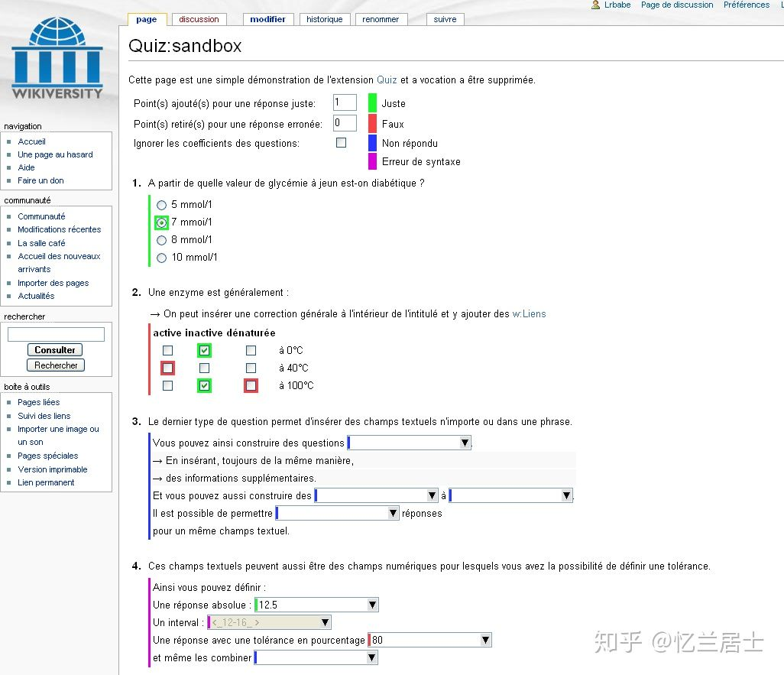Click the red Faux color swatch
This screenshot has height=675, width=784.
372,123
